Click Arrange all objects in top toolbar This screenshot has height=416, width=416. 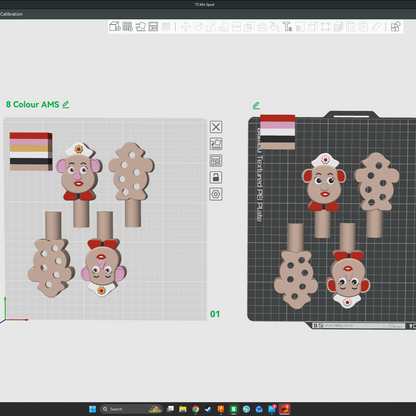click(x=153, y=27)
